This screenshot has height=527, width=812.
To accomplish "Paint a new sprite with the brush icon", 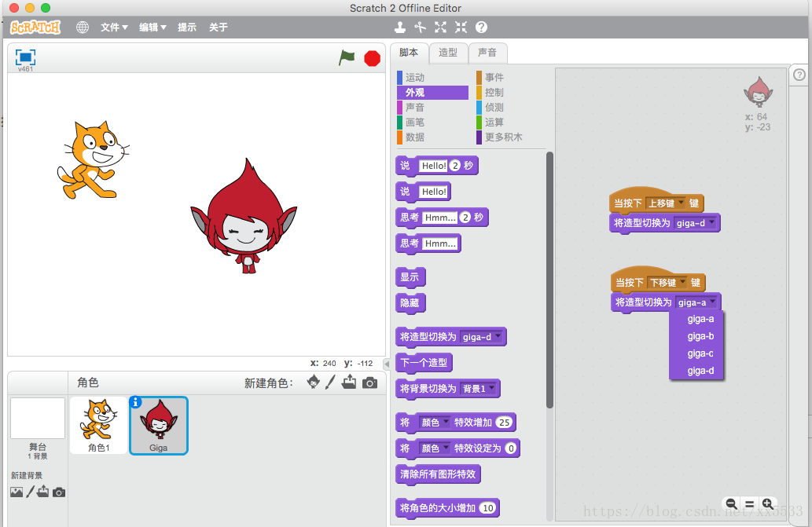I will (330, 382).
